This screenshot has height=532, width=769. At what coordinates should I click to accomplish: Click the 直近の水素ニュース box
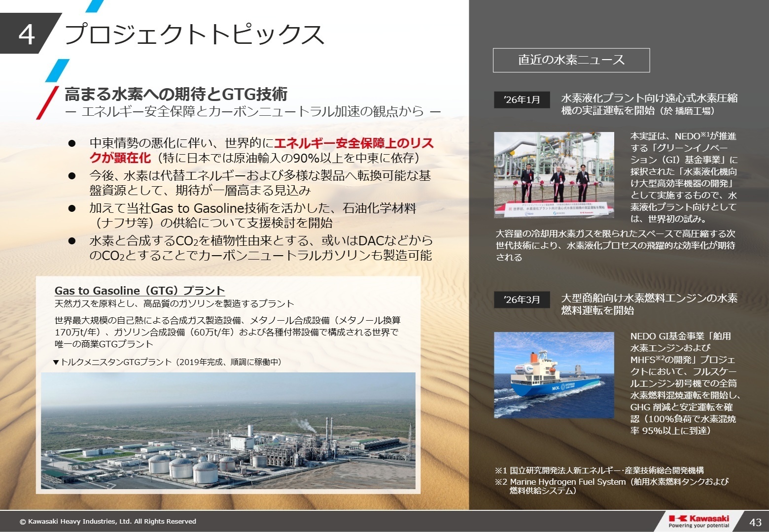tap(571, 60)
